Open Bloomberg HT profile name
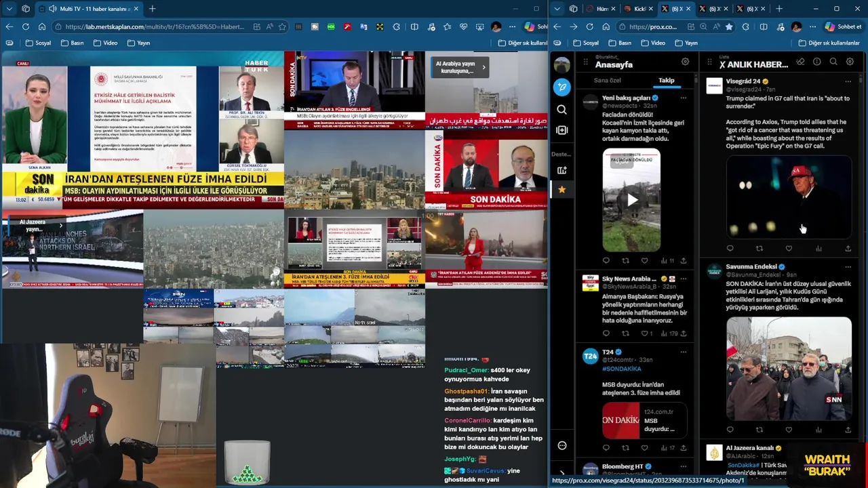Viewport: 868px width, 488px height. point(622,466)
